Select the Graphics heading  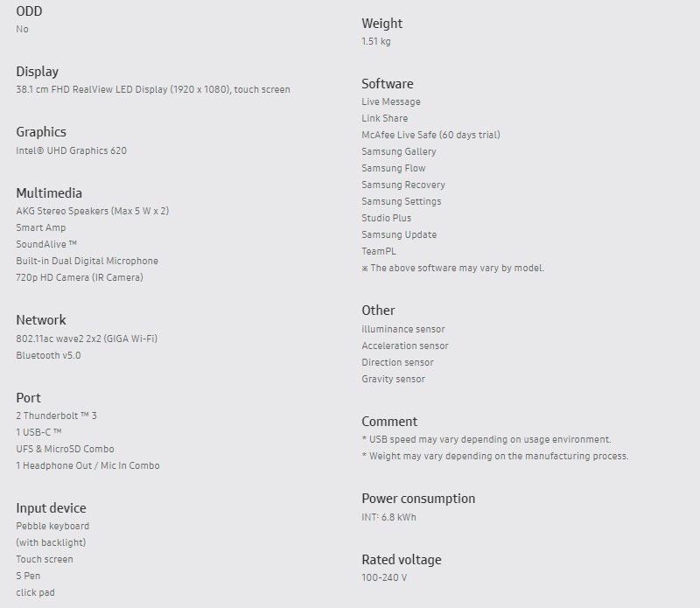click(41, 132)
